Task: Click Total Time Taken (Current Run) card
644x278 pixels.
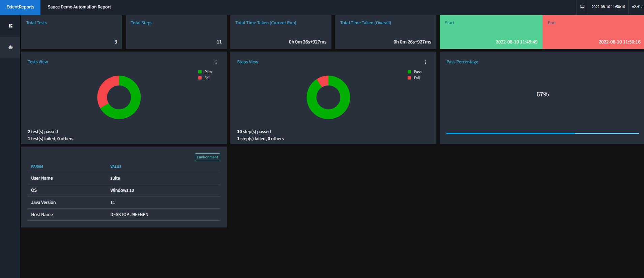Action: coord(281,32)
